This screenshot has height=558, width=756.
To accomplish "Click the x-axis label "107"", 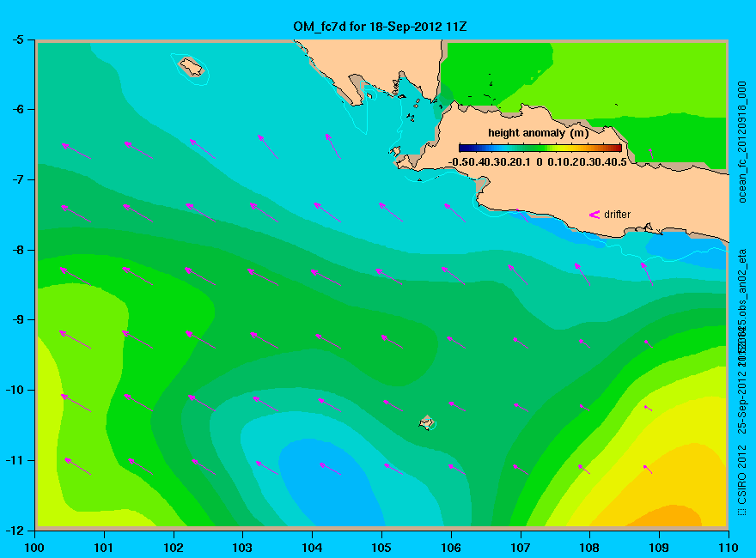I will pyautogui.click(x=521, y=548).
